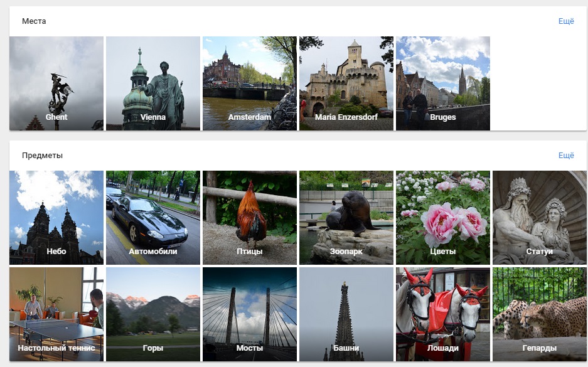The width and height of the screenshot is (588, 367).
Task: Open the Горы mountains category
Action: [x=153, y=314]
